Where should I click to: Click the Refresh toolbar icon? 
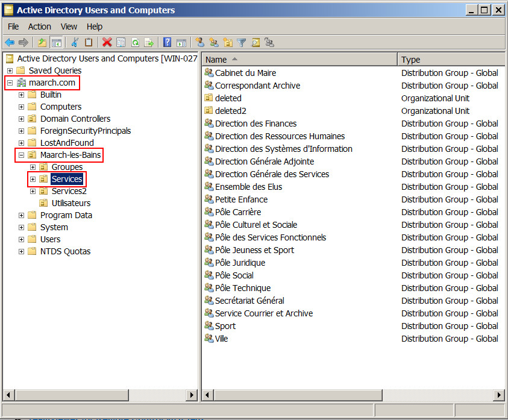(135, 42)
